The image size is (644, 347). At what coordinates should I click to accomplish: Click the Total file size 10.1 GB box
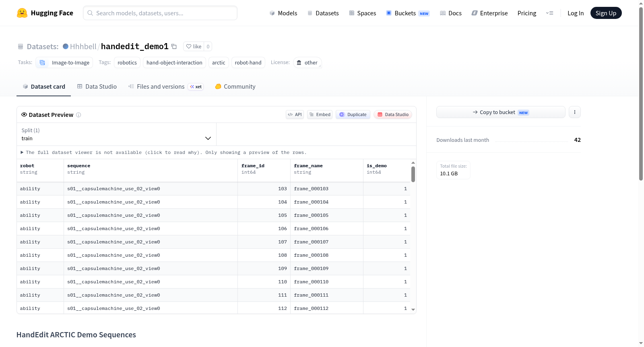454,170
